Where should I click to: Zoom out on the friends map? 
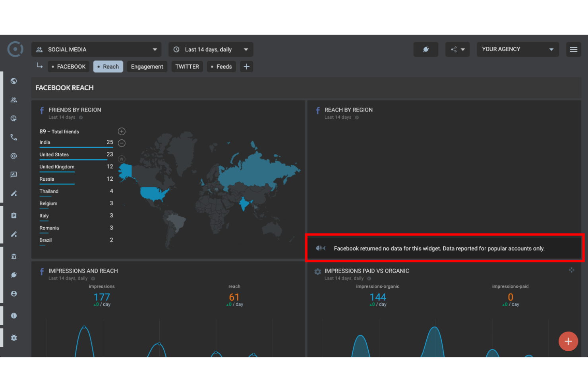click(122, 143)
